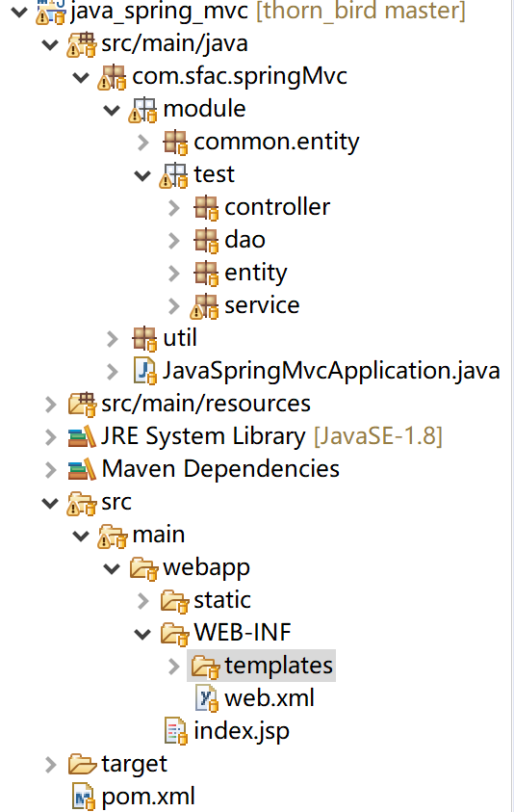Expand the Maven Dependencies node
Image resolution: width=514 pixels, height=812 pixels.
pyautogui.click(x=50, y=470)
